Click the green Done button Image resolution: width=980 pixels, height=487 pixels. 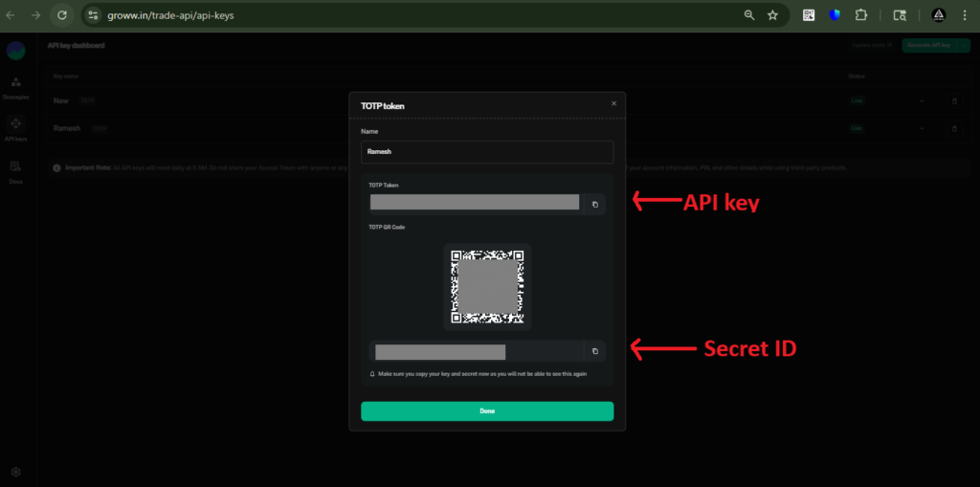point(487,411)
